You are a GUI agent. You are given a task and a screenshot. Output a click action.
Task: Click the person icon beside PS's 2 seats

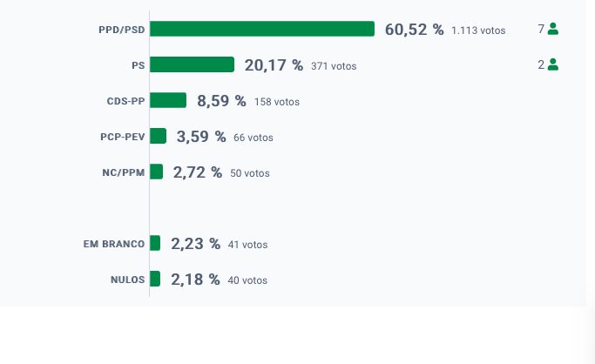pos(553,64)
